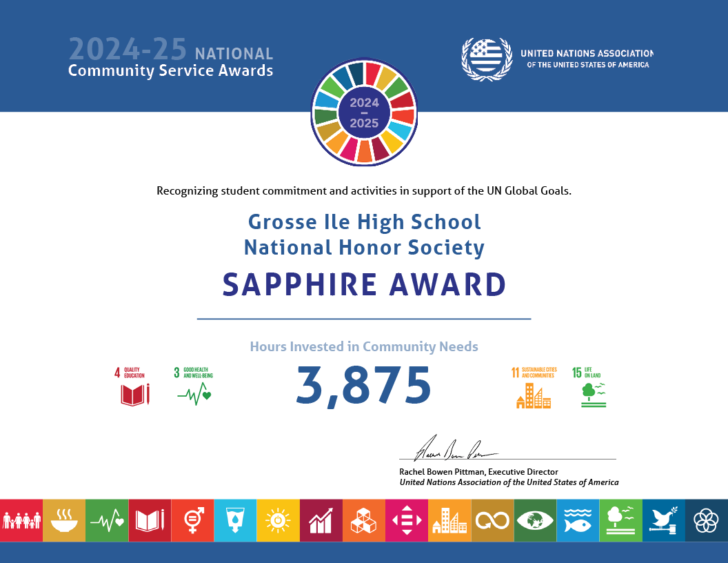This screenshot has height=563, width=728.
Task: Click the "National Honor Society" line
Action: pyautogui.click(x=365, y=248)
